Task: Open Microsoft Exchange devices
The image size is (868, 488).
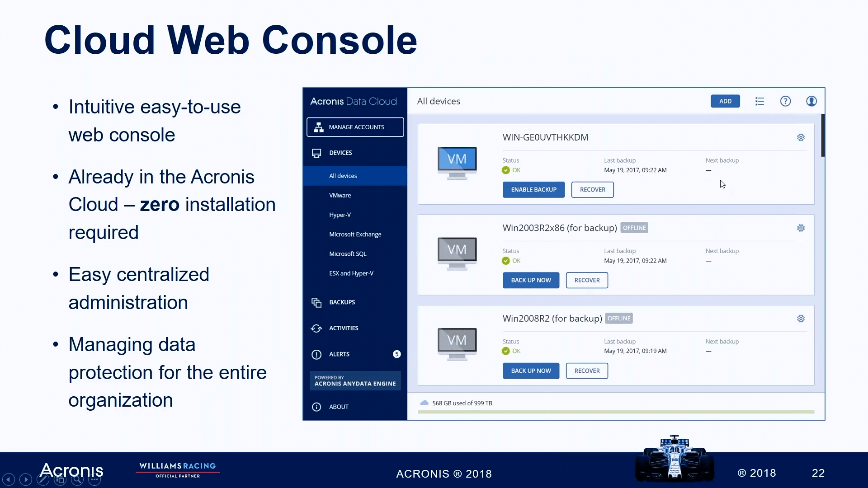Action: (355, 235)
